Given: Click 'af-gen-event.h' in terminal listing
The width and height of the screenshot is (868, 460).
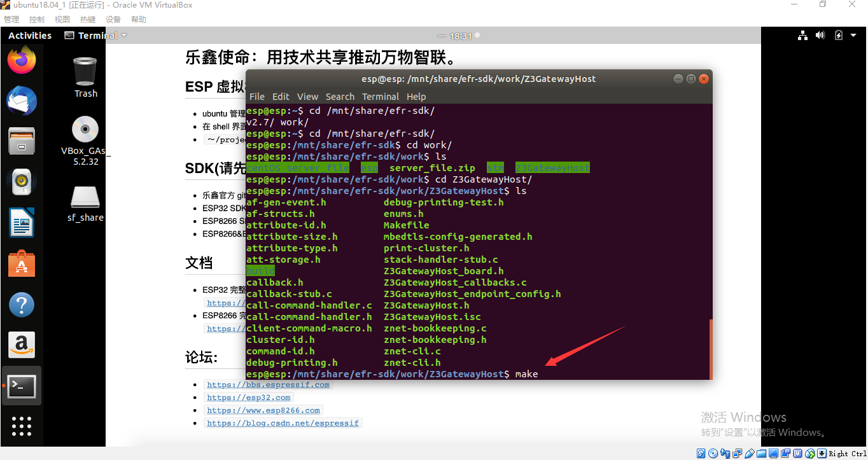Looking at the screenshot, I should (286, 202).
